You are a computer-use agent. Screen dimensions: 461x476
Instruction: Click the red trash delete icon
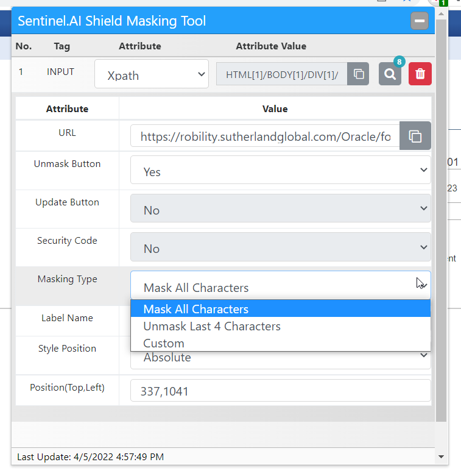(420, 74)
